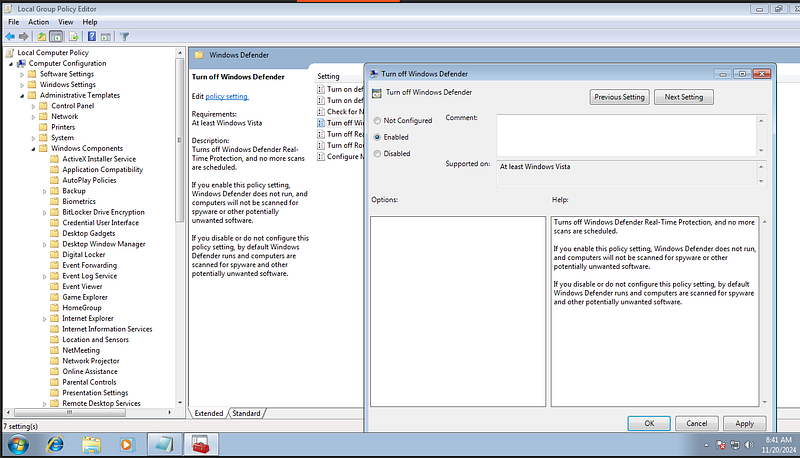Click the Up one level folder icon

click(x=41, y=37)
